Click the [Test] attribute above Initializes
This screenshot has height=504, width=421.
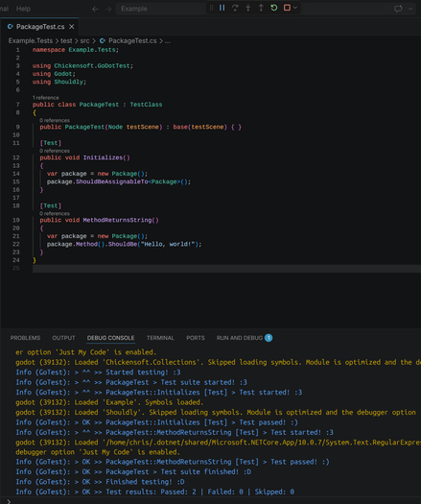pos(51,143)
